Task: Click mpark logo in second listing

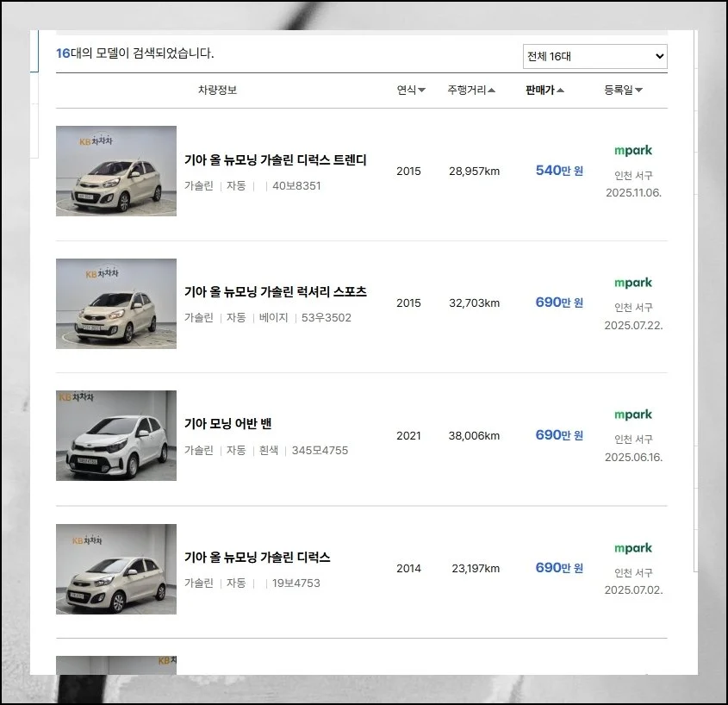Action: pos(633,283)
